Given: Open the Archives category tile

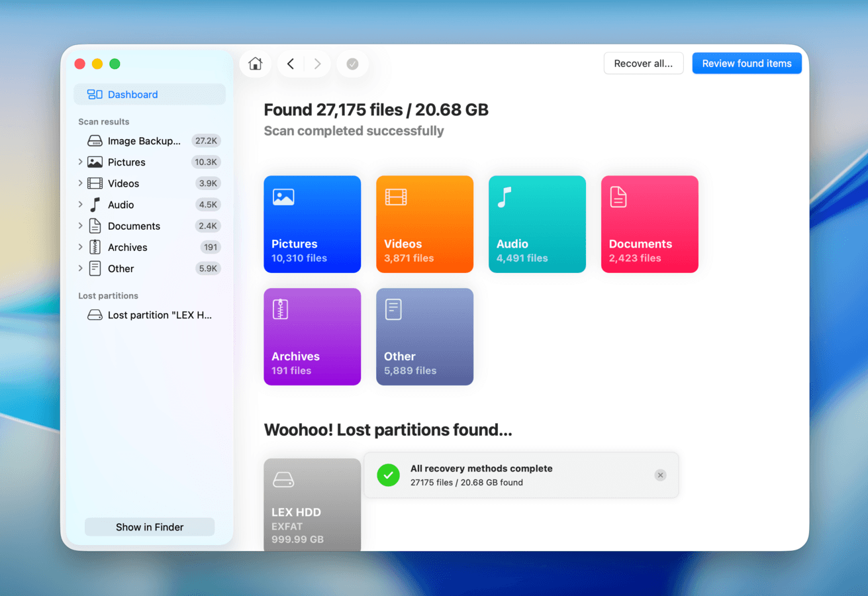Looking at the screenshot, I should point(312,336).
